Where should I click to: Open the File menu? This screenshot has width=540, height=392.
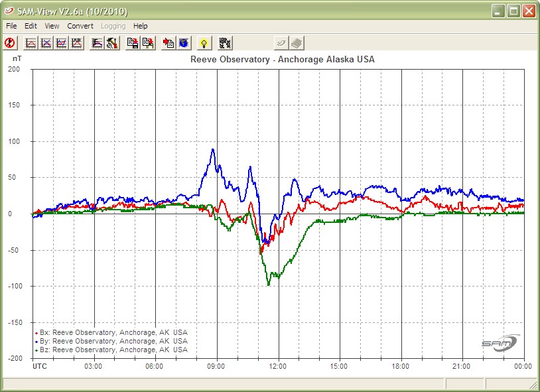(11, 26)
